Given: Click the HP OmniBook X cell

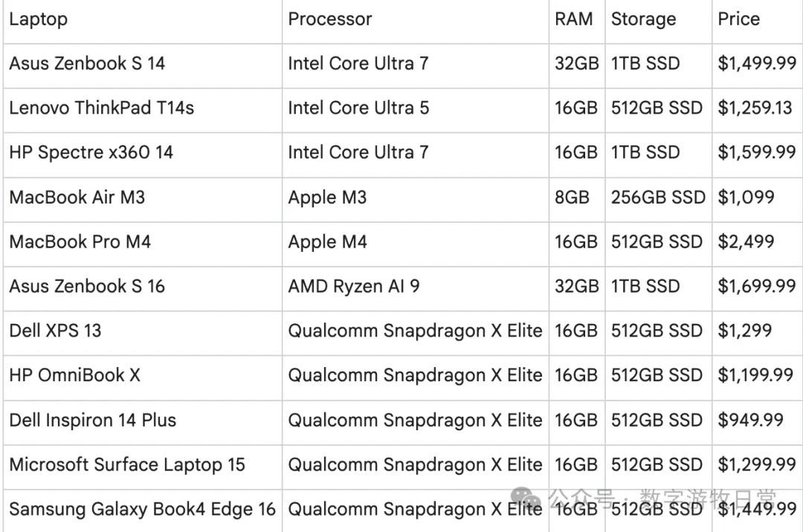Looking at the screenshot, I should click(74, 375).
